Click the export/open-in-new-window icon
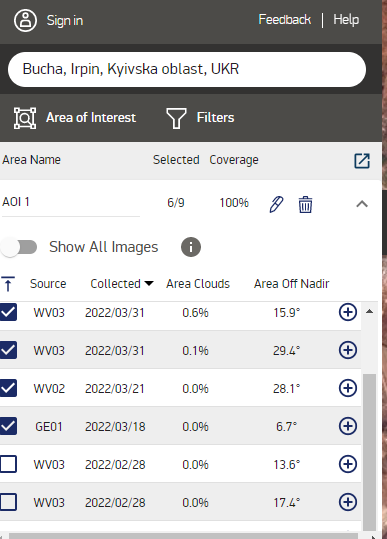The height and width of the screenshot is (539, 387). (x=362, y=161)
